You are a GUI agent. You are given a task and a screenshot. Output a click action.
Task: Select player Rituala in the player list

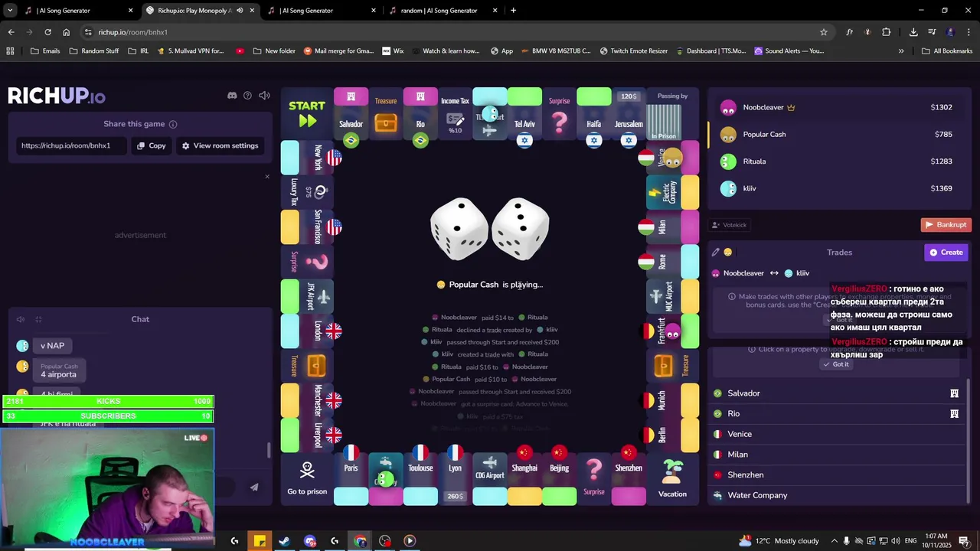(840, 161)
